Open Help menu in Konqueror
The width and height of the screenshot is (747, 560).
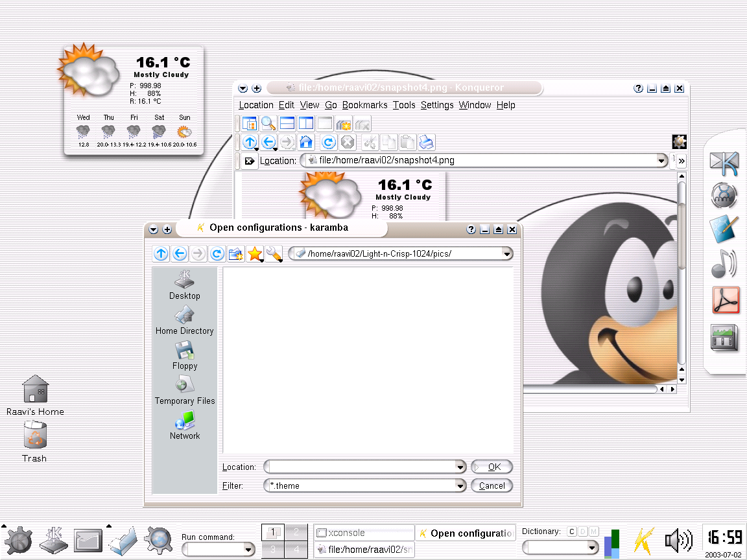506,105
